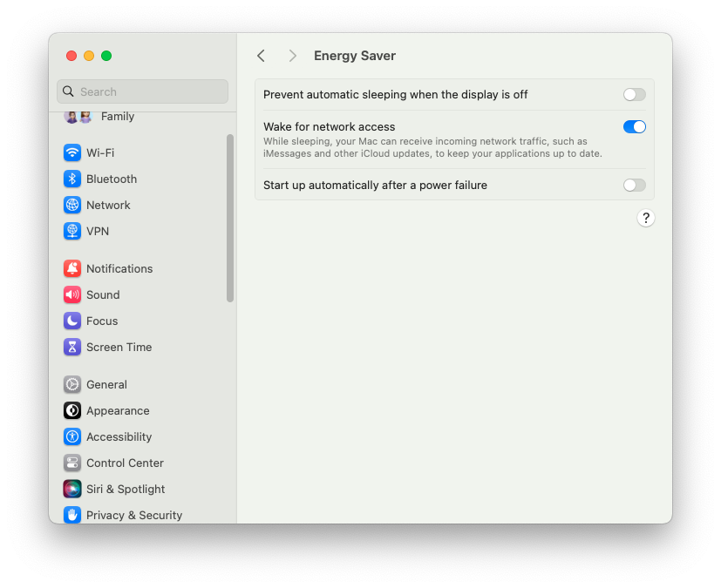The height and width of the screenshot is (588, 721).
Task: Click the Privacy & Security hand icon
Action: 72,515
